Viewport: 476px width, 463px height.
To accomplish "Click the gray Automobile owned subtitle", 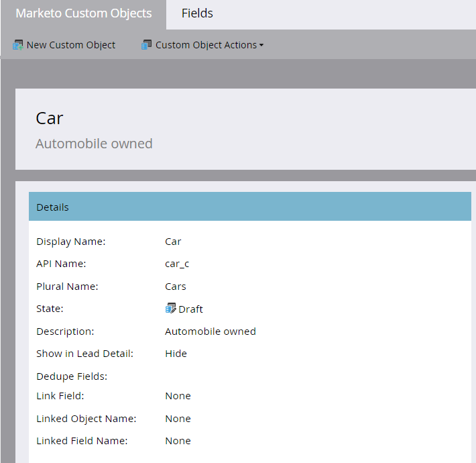I will [x=94, y=144].
